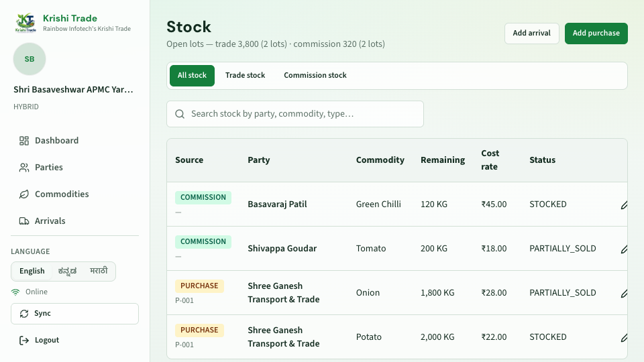Open the Arrivals section

(x=74, y=221)
